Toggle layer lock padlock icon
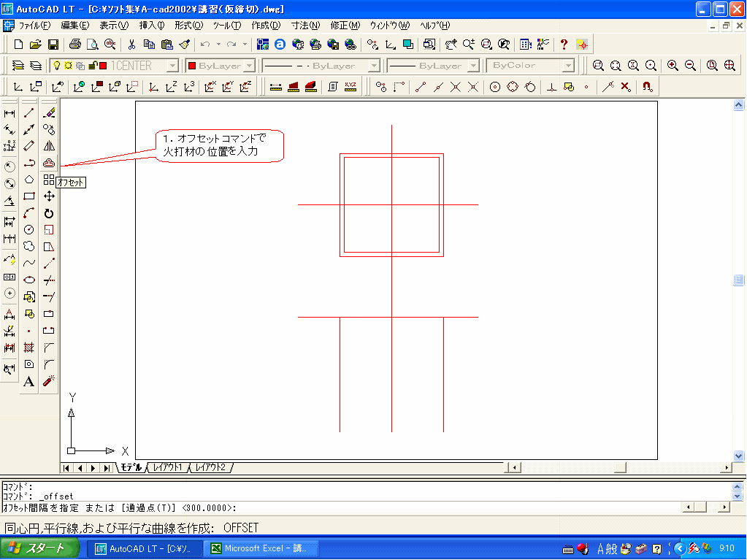The width and height of the screenshot is (747, 560). 93,66
